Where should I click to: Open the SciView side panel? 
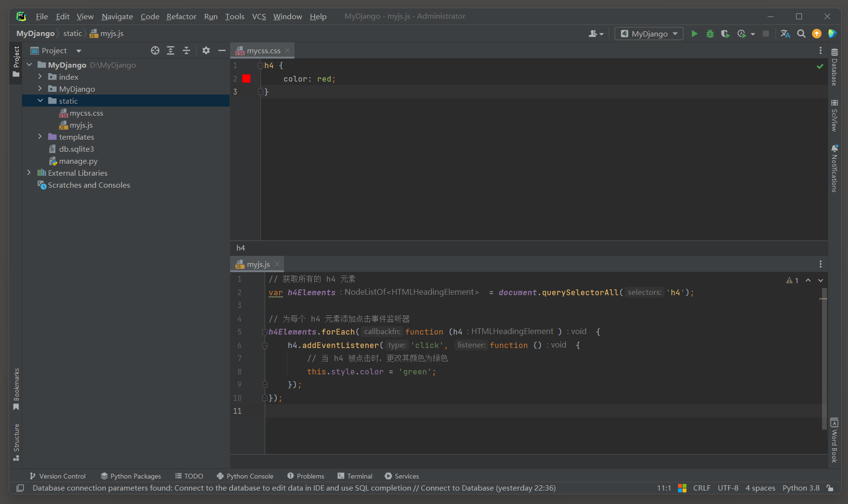835,116
